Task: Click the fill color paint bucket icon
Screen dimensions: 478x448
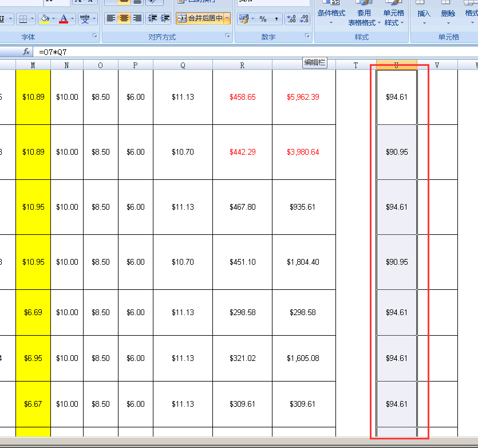Action: tap(45, 19)
